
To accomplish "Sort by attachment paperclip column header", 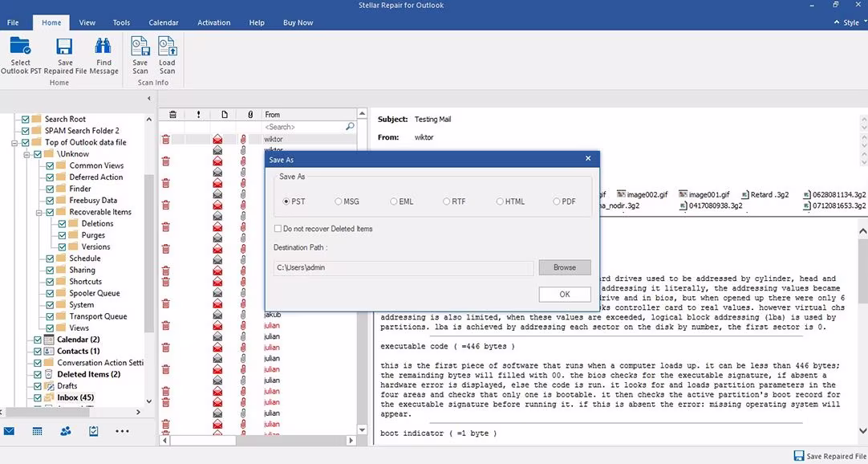I will (x=250, y=115).
